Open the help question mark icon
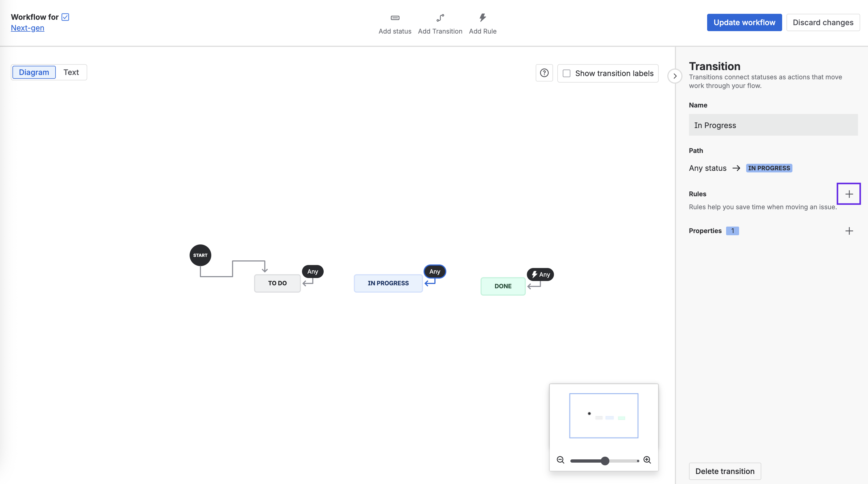868x484 pixels. [x=544, y=73]
